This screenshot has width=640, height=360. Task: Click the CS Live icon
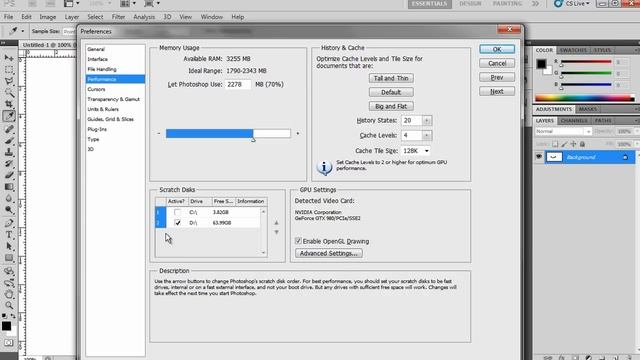558,4
